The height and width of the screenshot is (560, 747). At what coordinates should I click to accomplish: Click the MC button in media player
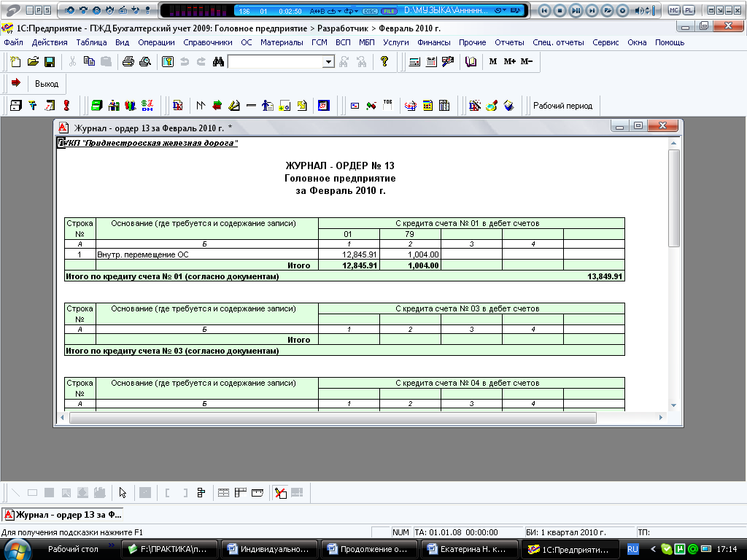click(673, 10)
